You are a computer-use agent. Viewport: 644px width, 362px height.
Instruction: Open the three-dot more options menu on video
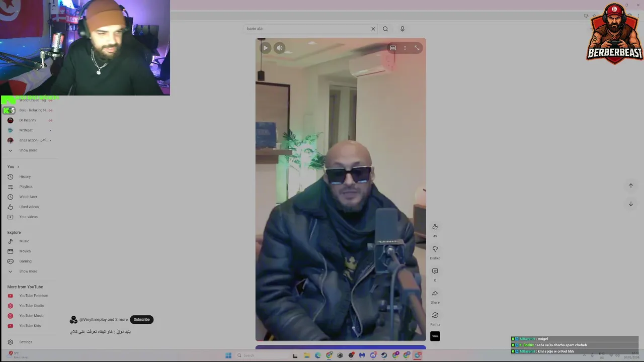click(405, 48)
